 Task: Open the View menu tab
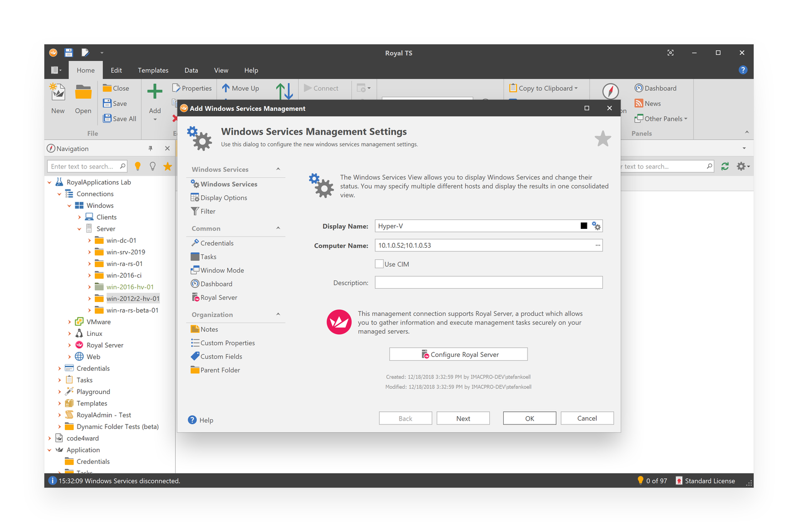221,70
